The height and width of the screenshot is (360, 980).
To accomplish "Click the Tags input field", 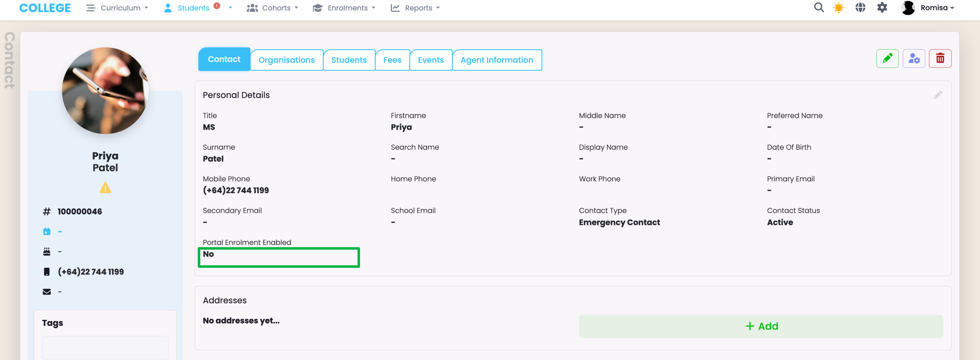I will (x=105, y=347).
